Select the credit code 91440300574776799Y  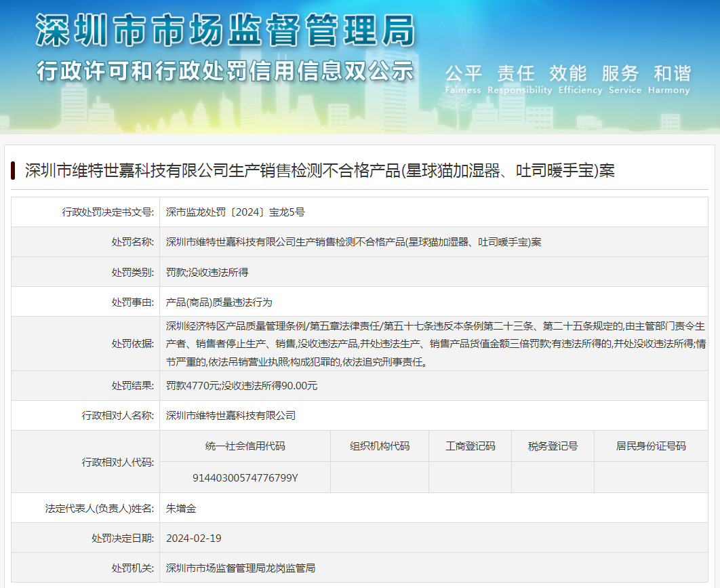(245, 477)
